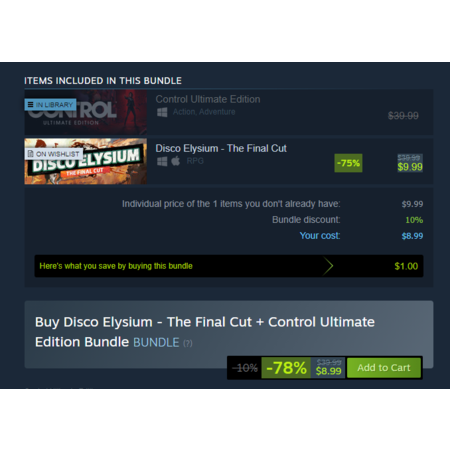Click the -78% bundle discount badge
The height and width of the screenshot is (450, 450).
coord(286,368)
